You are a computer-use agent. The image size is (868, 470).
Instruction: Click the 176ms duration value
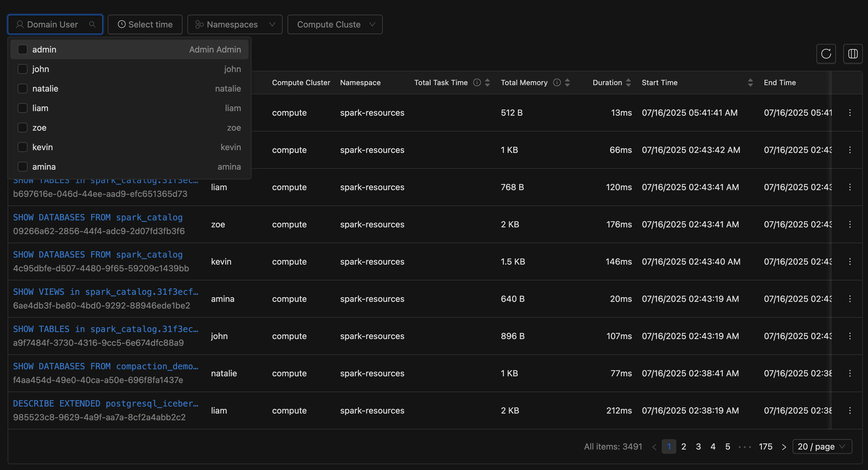(619, 224)
